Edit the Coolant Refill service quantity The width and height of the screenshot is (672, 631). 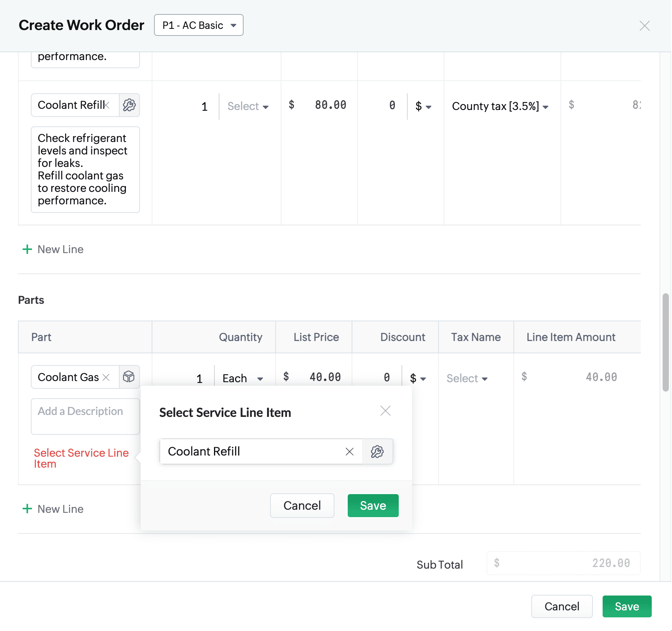(x=204, y=106)
